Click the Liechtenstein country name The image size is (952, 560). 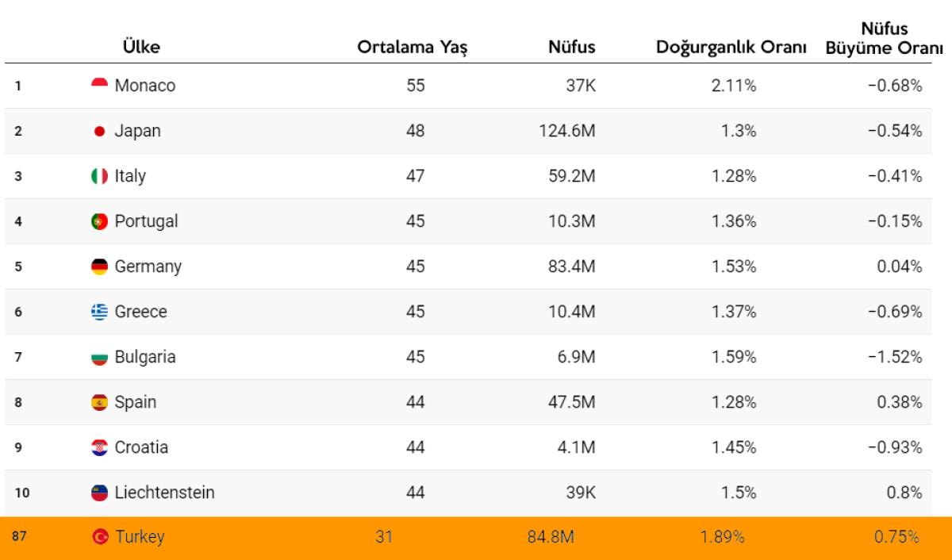point(164,493)
